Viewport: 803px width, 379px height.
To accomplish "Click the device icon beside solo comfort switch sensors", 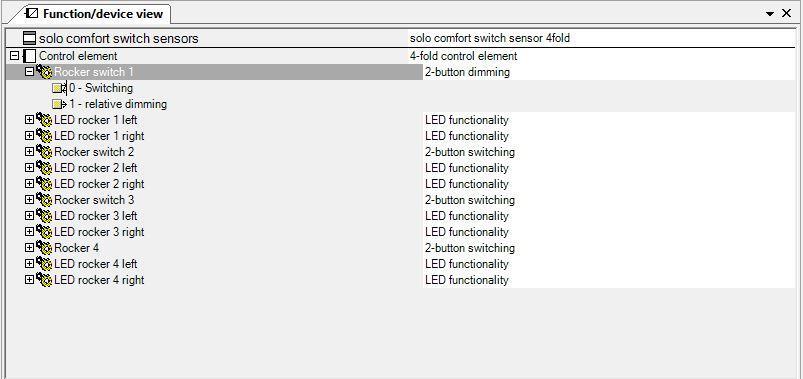I will pos(30,38).
